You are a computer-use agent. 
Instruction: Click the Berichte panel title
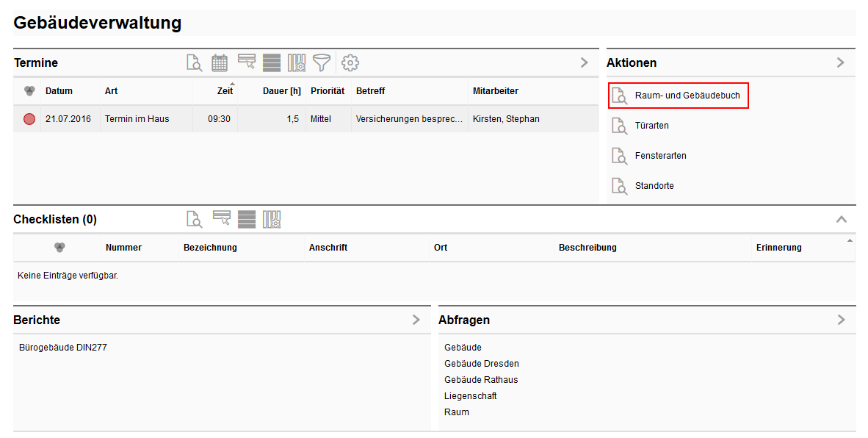point(37,320)
